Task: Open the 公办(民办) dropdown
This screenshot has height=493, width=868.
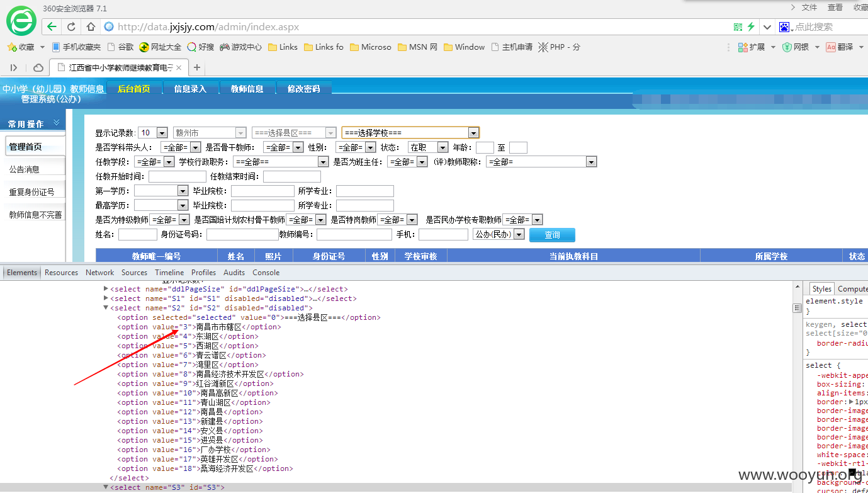Action: [499, 234]
